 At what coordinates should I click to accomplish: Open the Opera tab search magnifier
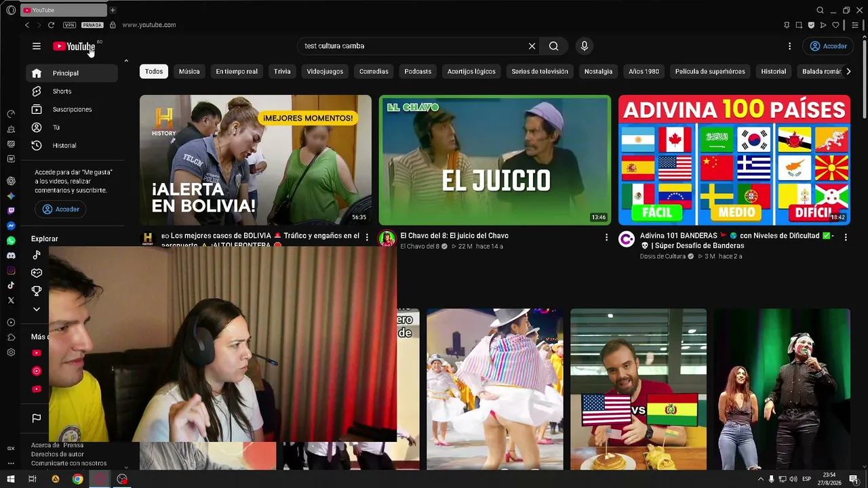(x=820, y=10)
